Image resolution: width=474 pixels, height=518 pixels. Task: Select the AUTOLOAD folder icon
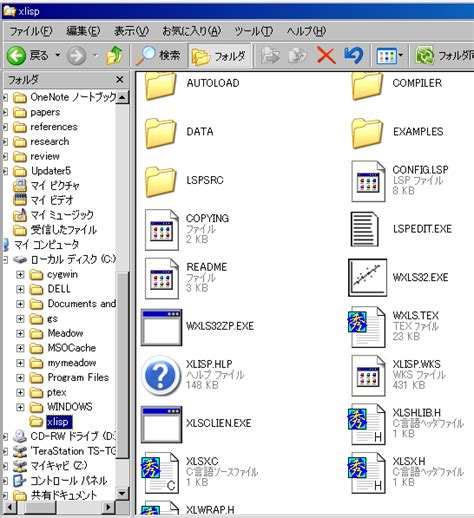[x=160, y=85]
